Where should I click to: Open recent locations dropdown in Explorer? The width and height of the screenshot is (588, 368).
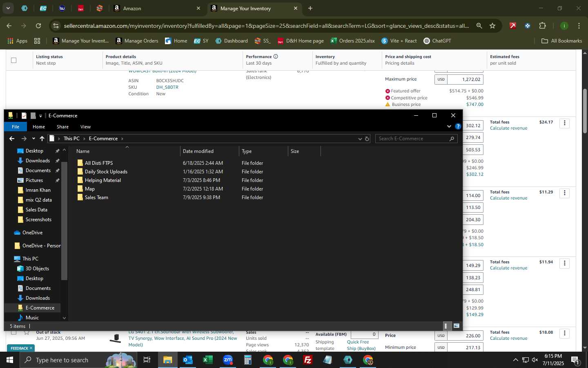33,139
